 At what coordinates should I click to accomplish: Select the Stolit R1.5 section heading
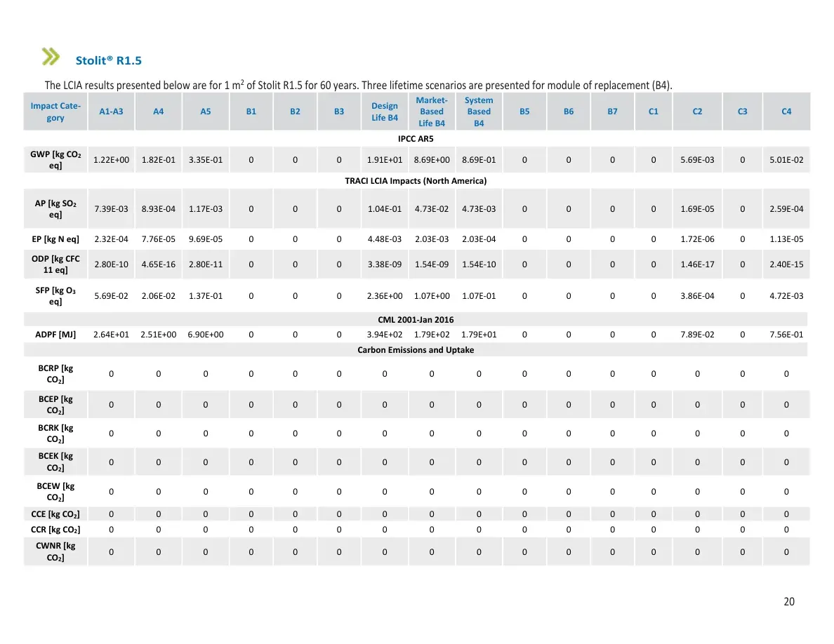point(109,60)
